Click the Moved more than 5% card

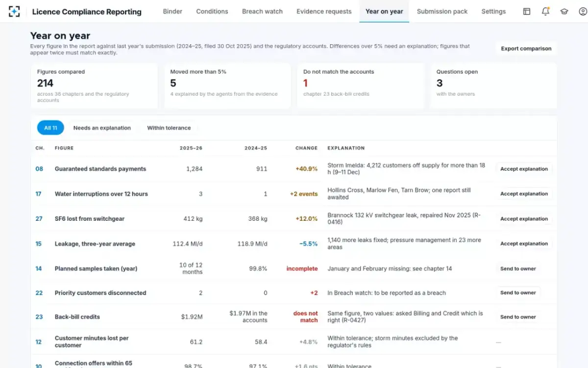click(227, 86)
